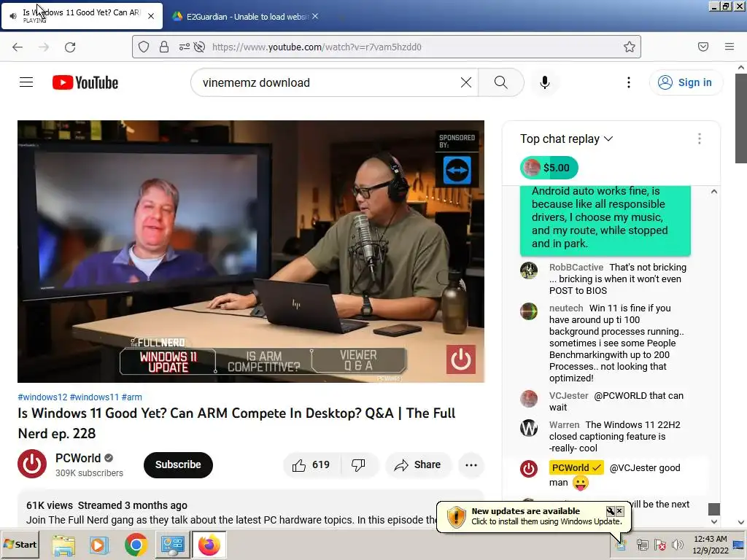Open more actions menu beside Share
The height and width of the screenshot is (560, 747).
tap(471, 464)
